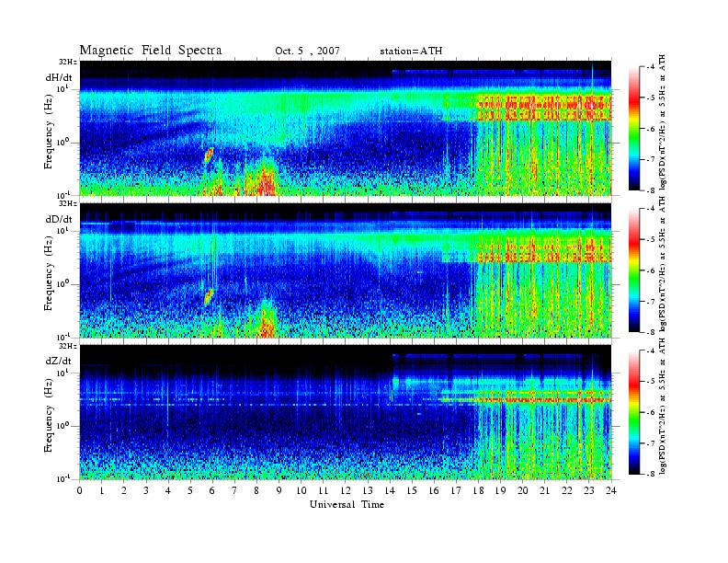Click the red burst near 6 UT in dH/dt panel
The height and width of the screenshot is (563, 728).
209,155
